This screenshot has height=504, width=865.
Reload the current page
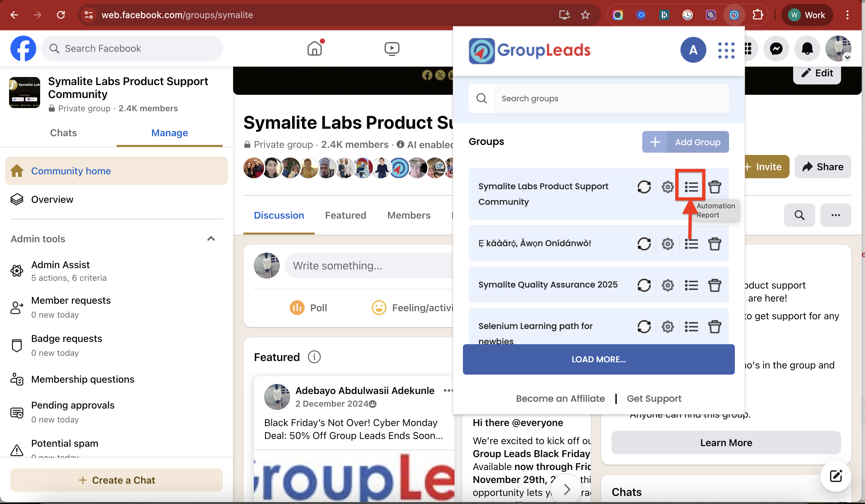click(x=61, y=15)
